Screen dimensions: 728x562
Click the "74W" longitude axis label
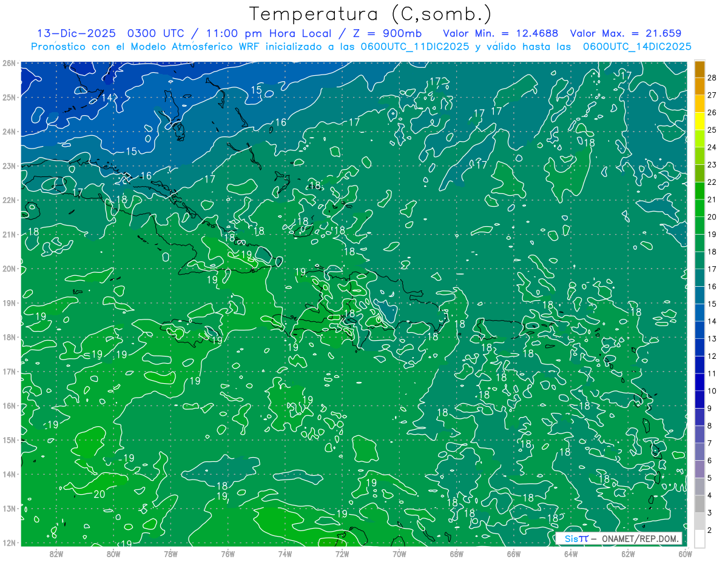(x=285, y=554)
